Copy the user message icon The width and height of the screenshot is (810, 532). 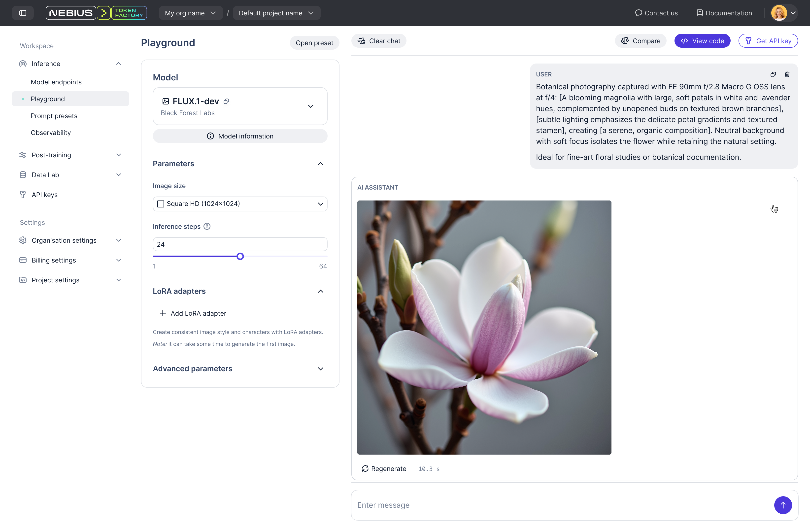773,74
